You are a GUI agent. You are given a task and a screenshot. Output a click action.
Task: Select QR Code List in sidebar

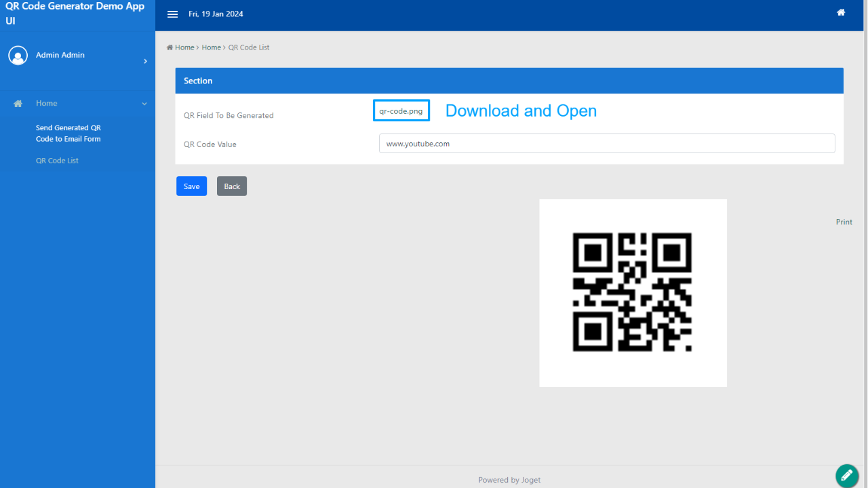pos(57,161)
